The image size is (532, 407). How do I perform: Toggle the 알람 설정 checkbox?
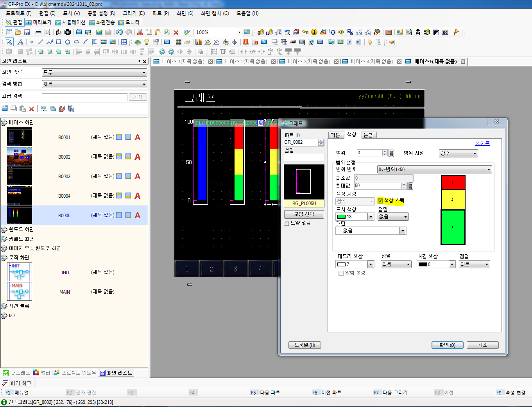pos(341,273)
